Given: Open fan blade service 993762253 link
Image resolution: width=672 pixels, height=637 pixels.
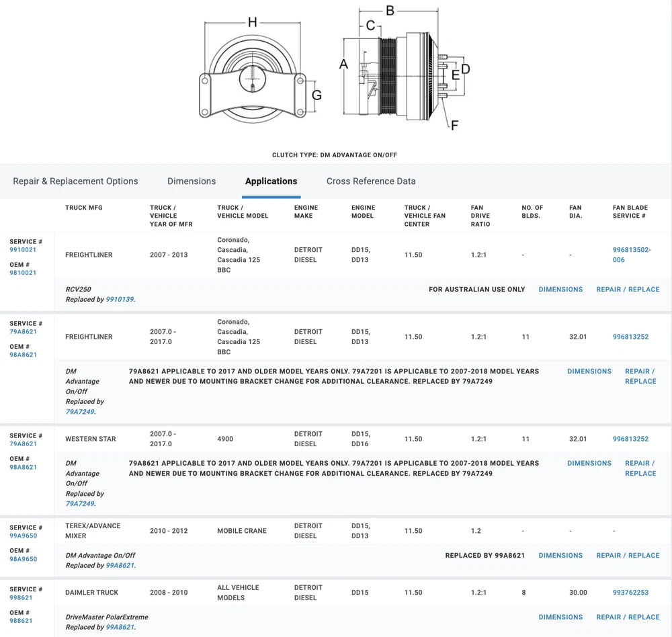Looking at the screenshot, I should coord(630,593).
